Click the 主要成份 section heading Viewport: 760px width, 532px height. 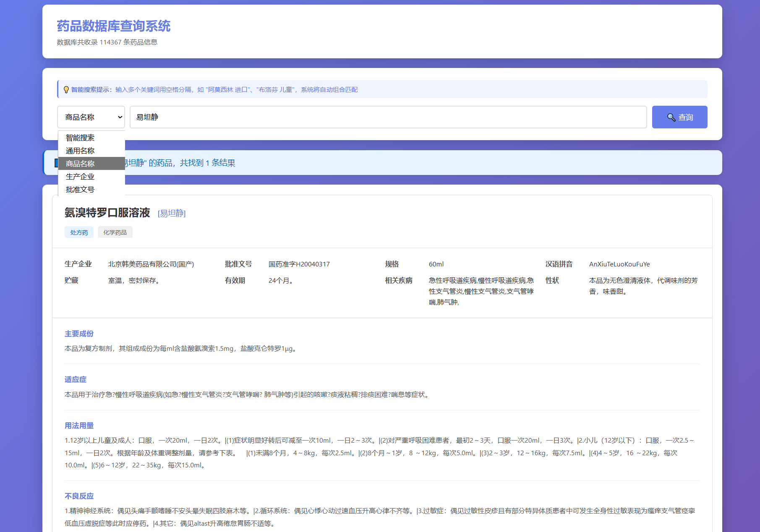(79, 334)
